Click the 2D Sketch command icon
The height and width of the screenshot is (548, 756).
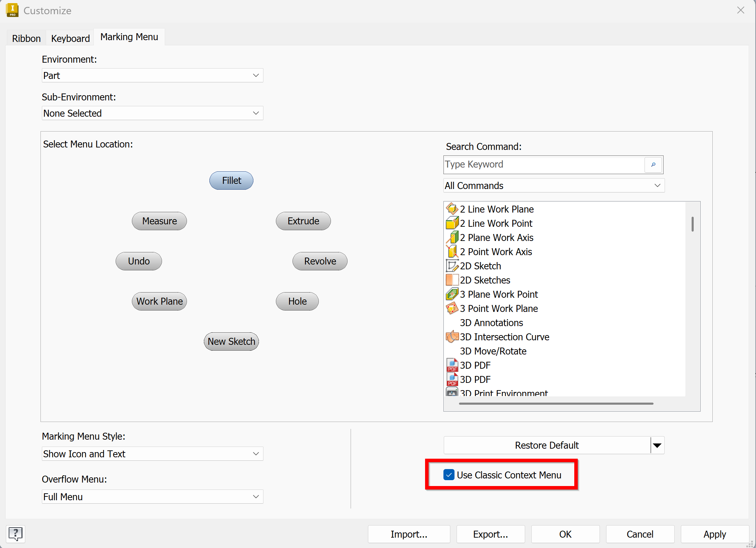452,266
